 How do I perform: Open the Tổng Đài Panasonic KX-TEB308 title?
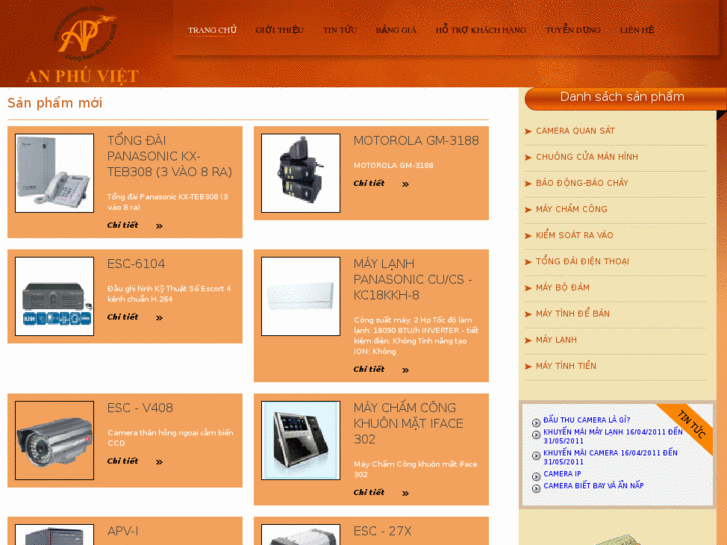tap(170, 156)
